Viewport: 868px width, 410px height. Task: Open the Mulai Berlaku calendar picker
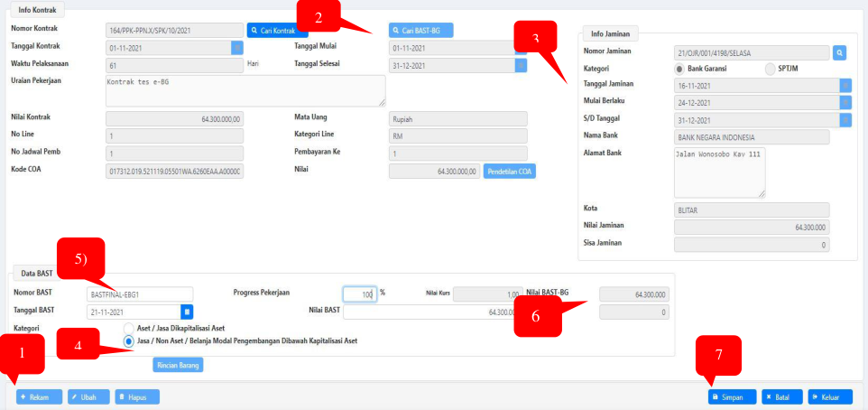(845, 102)
